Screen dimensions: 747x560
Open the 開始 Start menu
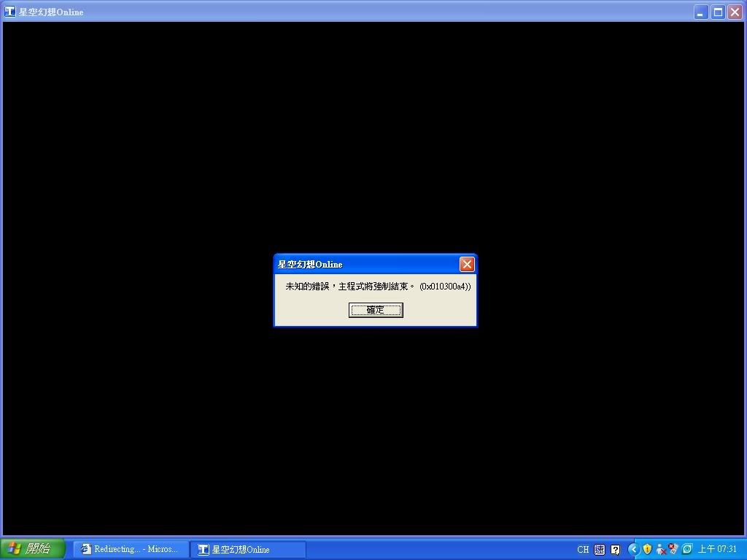tap(33, 549)
